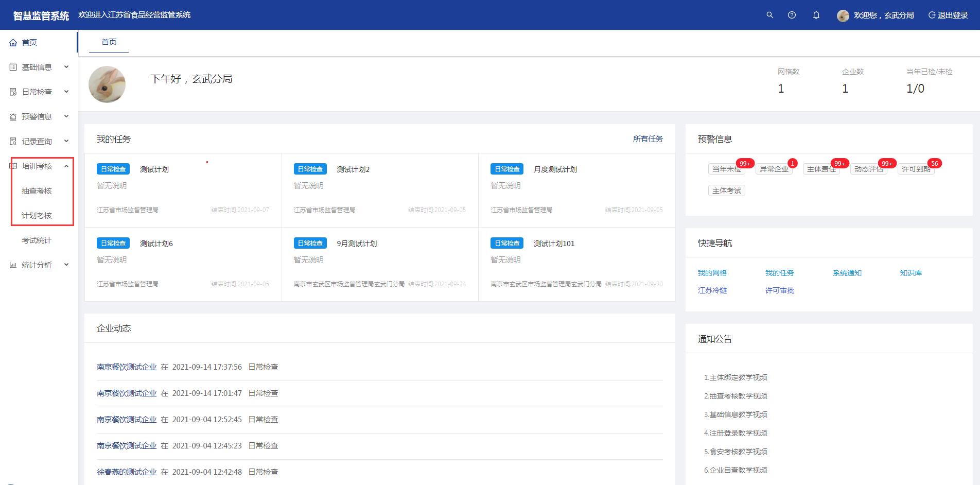The width and height of the screenshot is (980, 485).
Task: Click the logout icon labeled 退出登录
Action: click(932, 15)
